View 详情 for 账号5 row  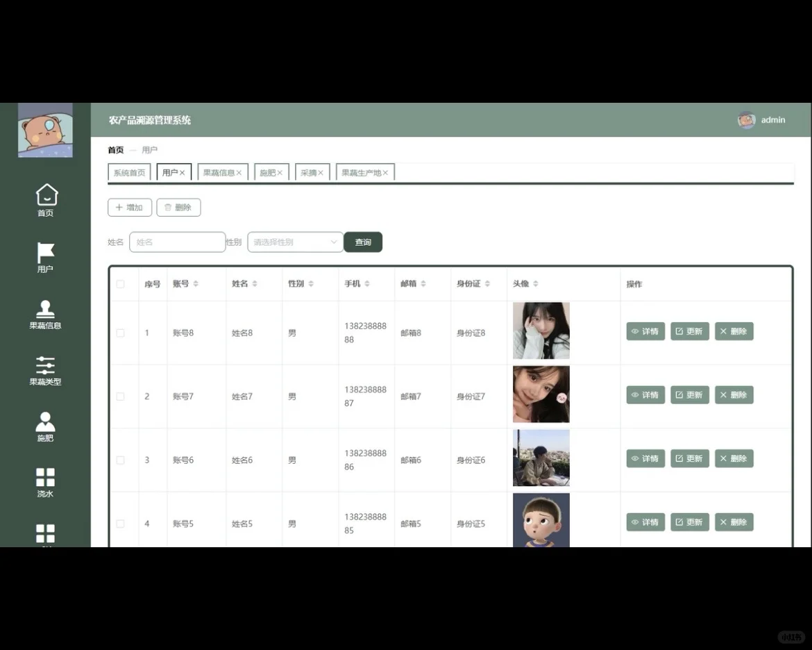(645, 522)
